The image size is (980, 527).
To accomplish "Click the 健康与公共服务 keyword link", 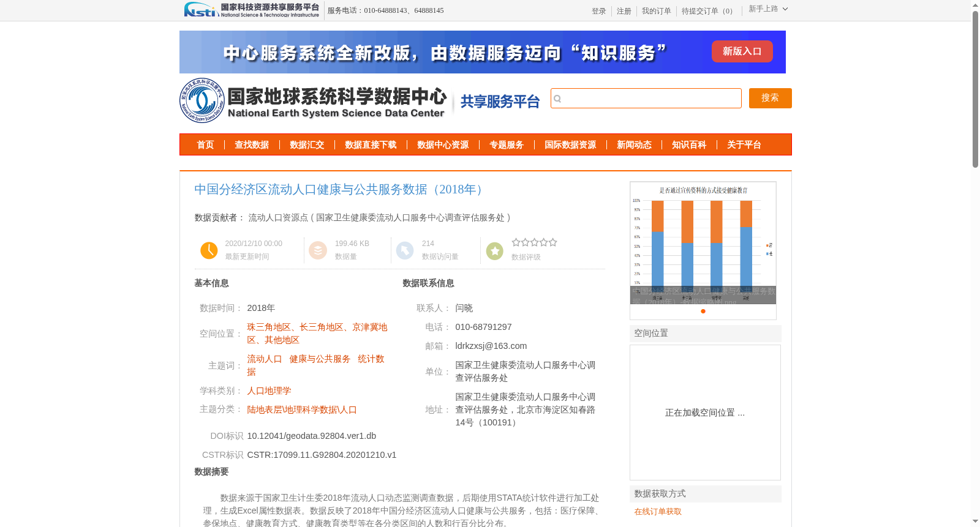I will (x=320, y=359).
